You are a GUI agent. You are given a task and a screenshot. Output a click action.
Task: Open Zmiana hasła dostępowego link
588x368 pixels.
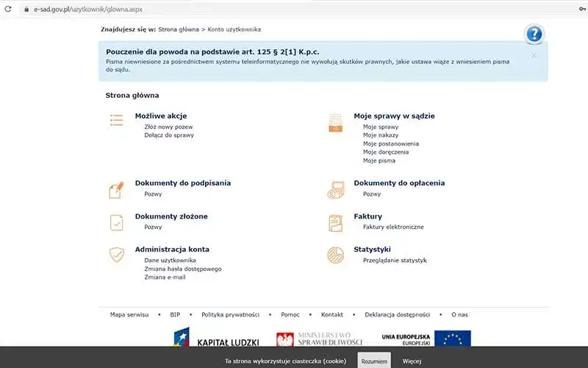(182, 269)
